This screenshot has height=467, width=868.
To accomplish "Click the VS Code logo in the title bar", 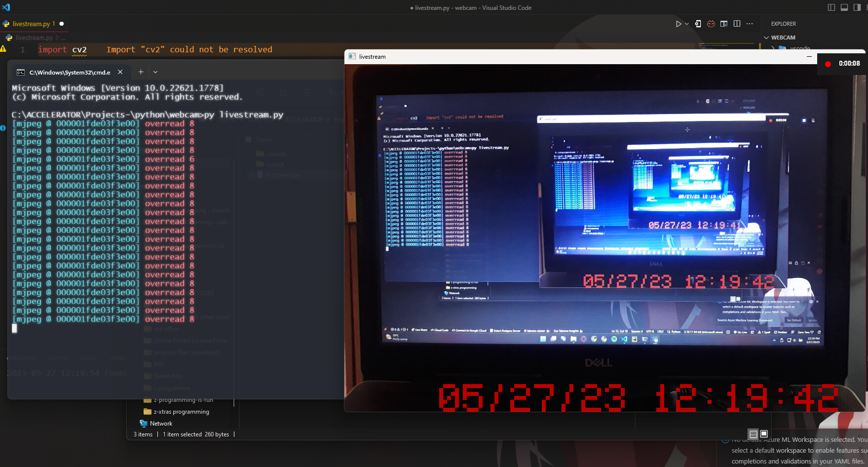I will [6, 7].
